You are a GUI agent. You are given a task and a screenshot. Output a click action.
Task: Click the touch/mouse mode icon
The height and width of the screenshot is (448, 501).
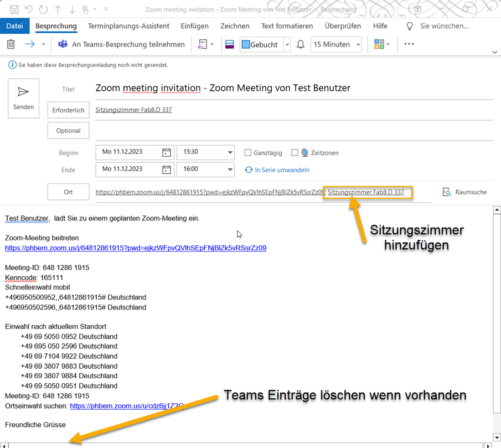(85, 9)
